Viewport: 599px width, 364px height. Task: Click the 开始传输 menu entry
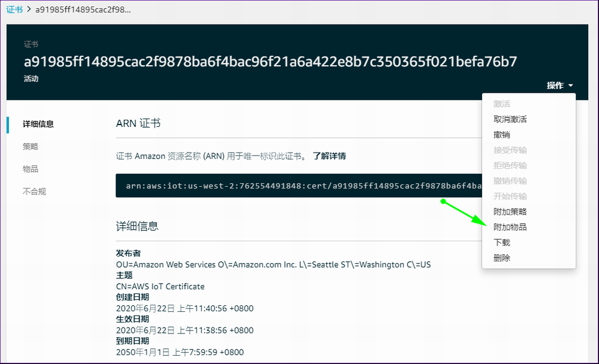coord(510,196)
